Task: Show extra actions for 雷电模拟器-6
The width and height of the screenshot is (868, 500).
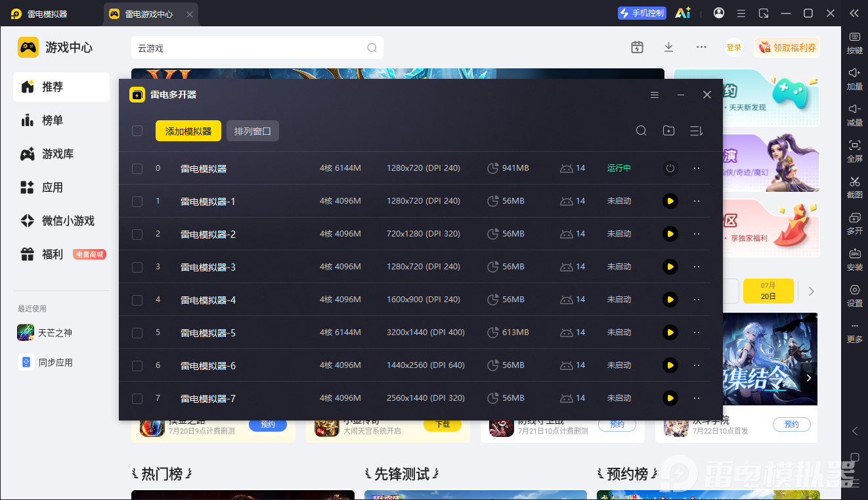Action: pos(697,365)
